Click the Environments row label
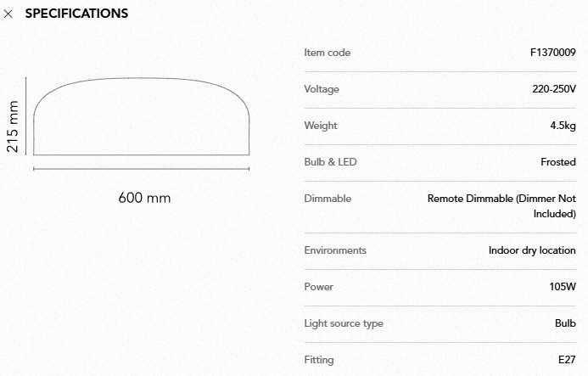Viewport: 588px width, 376px height. (335, 250)
